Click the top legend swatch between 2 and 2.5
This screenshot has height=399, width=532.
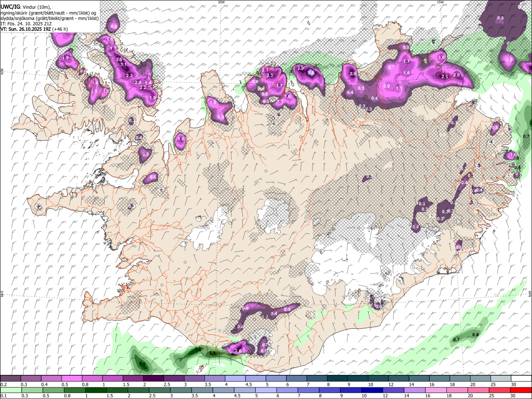coord(154,379)
